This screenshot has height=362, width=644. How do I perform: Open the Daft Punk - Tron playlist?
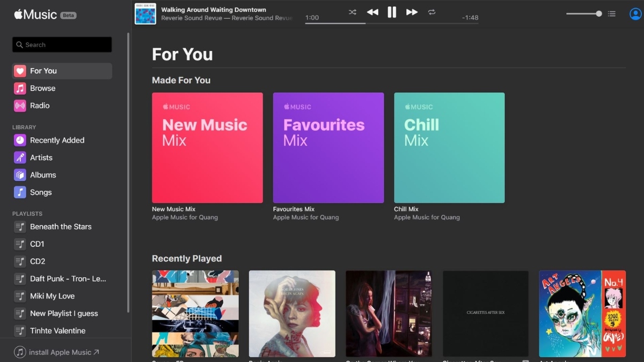pos(62,279)
